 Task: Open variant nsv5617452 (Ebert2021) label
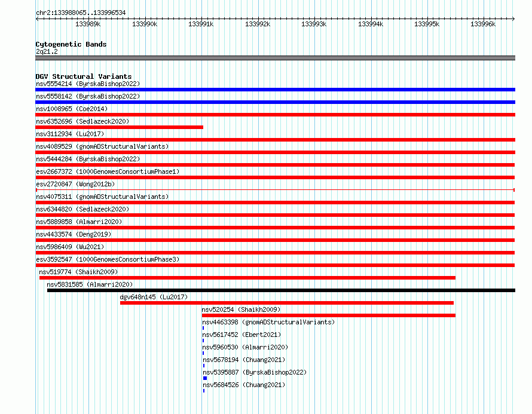point(241,335)
